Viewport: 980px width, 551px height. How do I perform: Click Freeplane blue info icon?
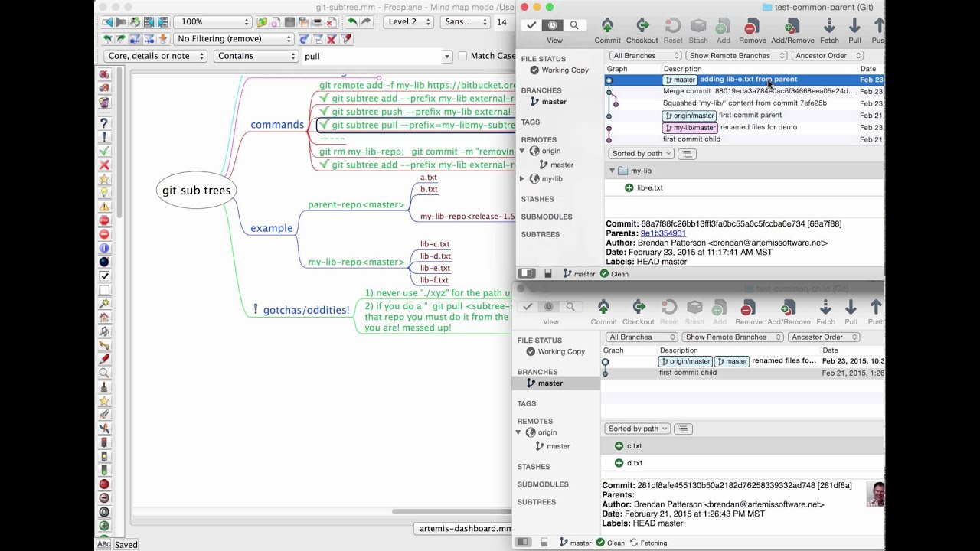coord(104,248)
